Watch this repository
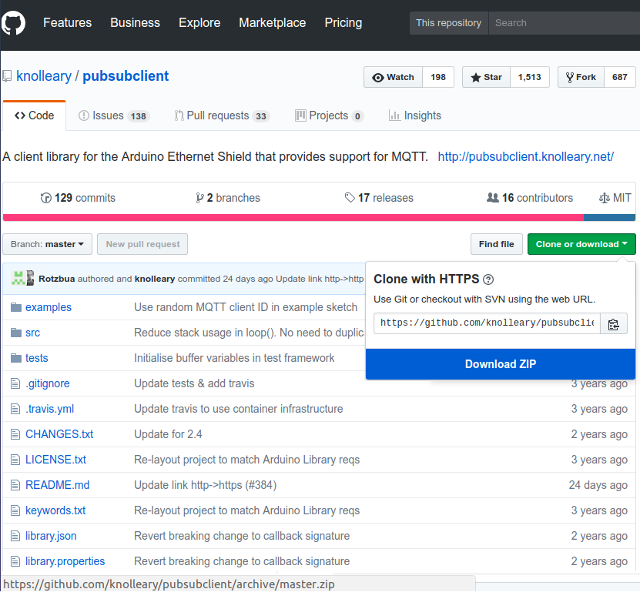This screenshot has width=640, height=609. [393, 77]
